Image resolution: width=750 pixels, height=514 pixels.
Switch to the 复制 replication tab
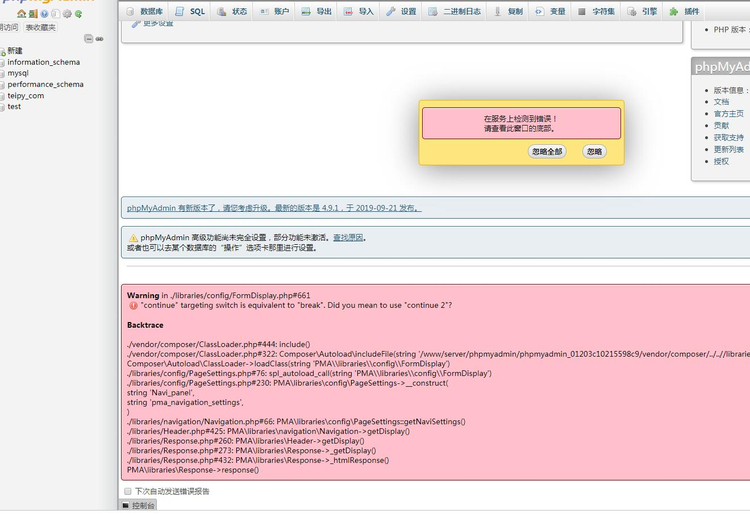point(508,11)
